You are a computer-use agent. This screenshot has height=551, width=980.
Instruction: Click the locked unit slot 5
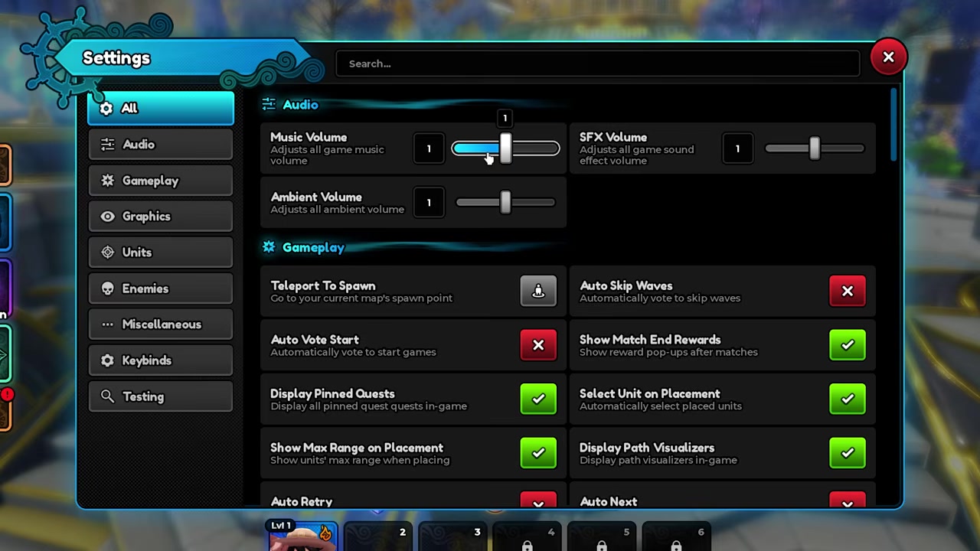(x=603, y=536)
